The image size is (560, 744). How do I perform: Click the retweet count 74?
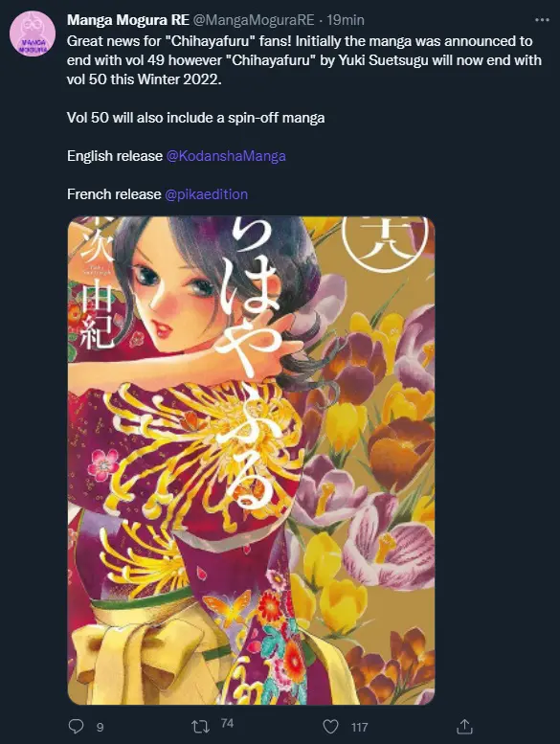tap(227, 723)
